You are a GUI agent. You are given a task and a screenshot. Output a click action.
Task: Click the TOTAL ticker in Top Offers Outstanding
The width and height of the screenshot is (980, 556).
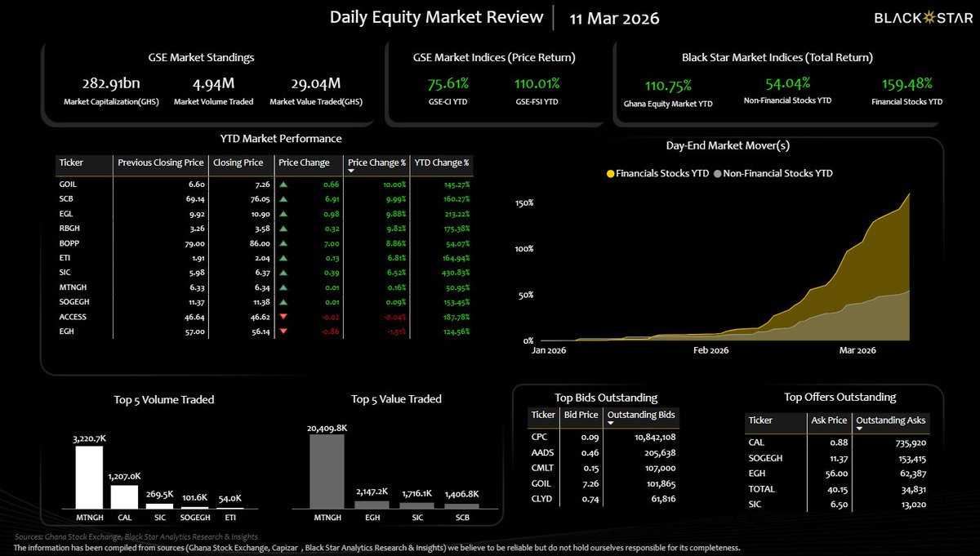click(760, 488)
